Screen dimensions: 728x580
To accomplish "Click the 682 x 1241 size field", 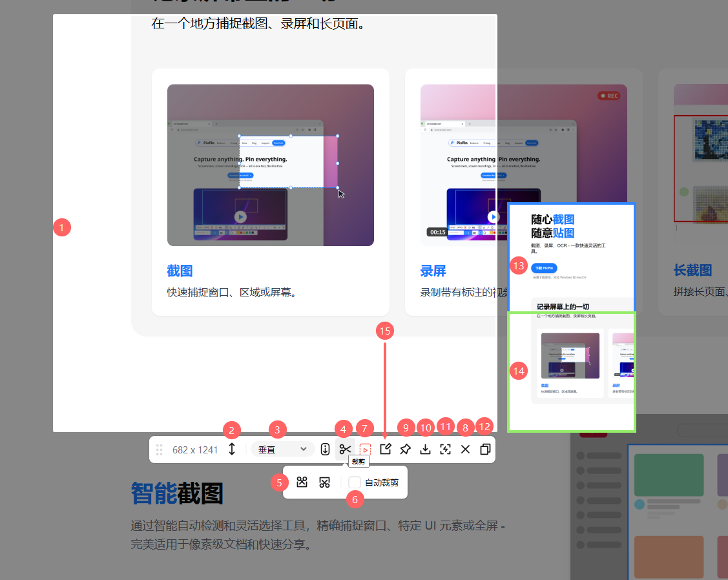I will (x=197, y=449).
